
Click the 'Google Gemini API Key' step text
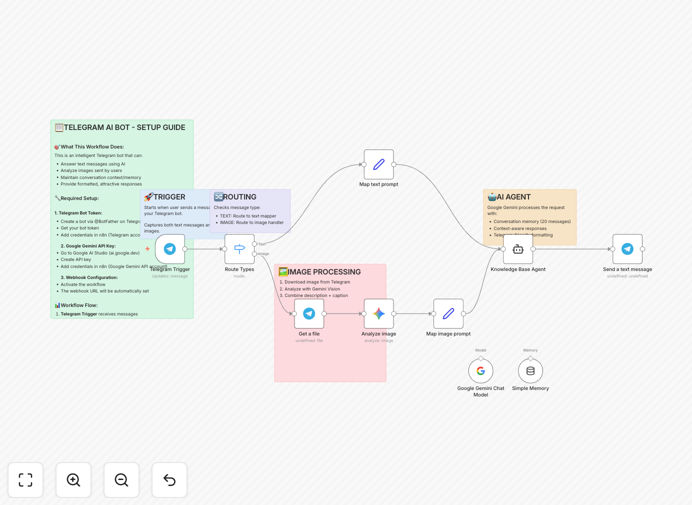tap(88, 246)
